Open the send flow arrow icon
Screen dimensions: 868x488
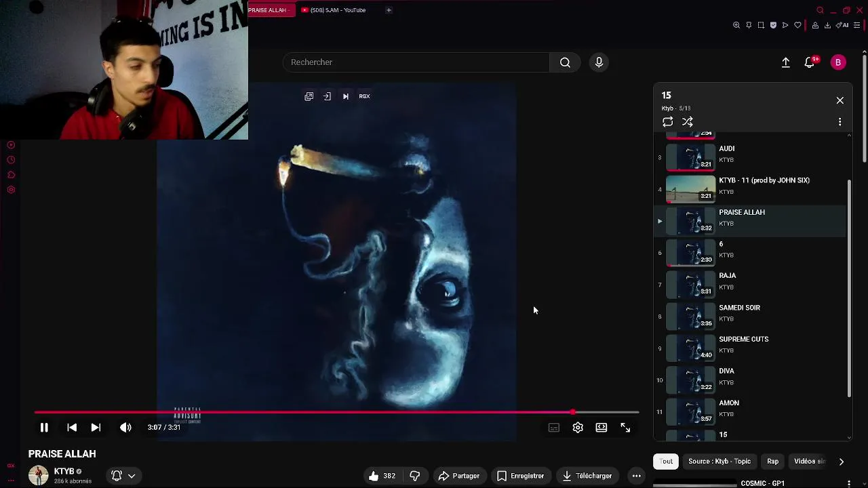(x=785, y=25)
